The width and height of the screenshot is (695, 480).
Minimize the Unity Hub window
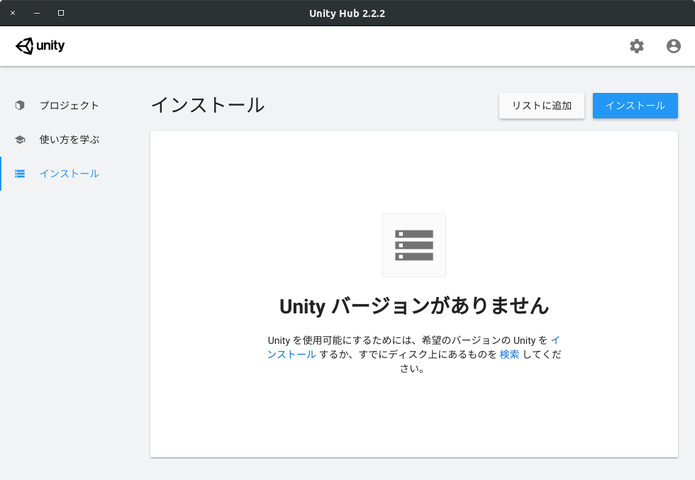[x=37, y=13]
